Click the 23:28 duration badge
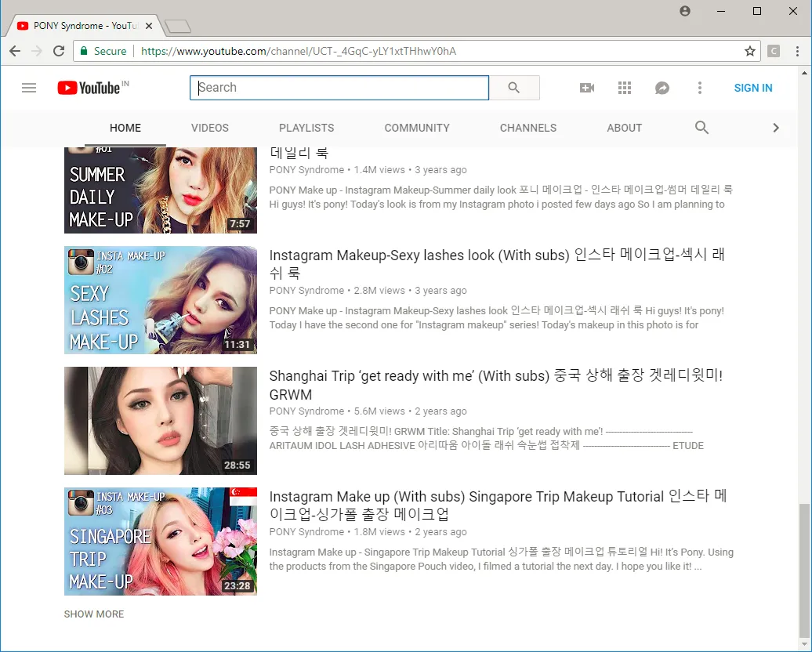812x652 pixels. [x=237, y=585]
